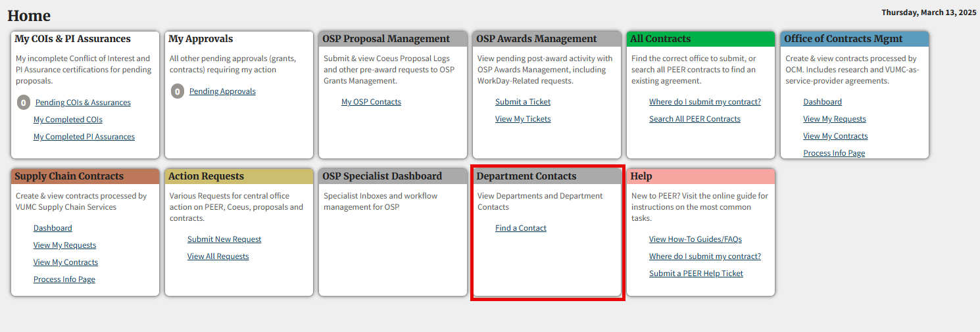The image size is (980, 332).
Task: Click the OSP Specialist Dashboard header
Action: coord(393,176)
